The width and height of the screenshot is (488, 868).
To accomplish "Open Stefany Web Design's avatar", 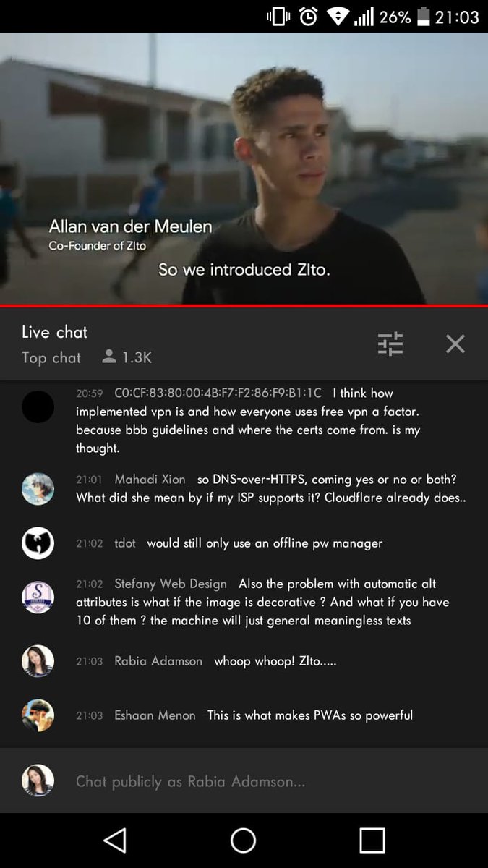I will (38, 597).
